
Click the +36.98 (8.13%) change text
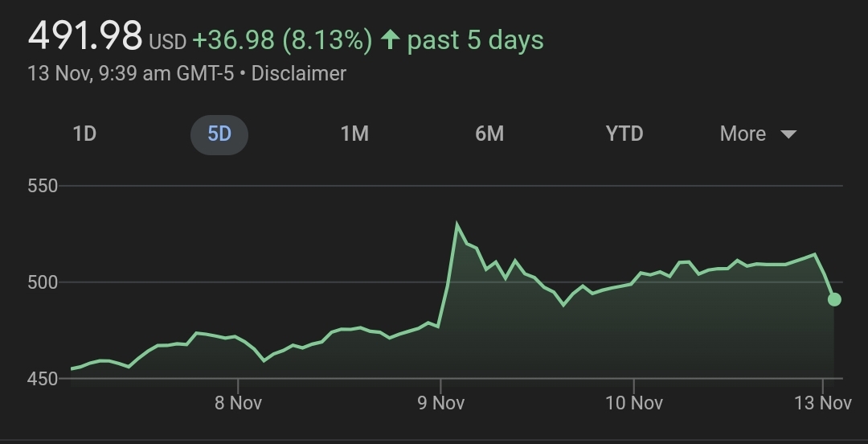tap(282, 39)
